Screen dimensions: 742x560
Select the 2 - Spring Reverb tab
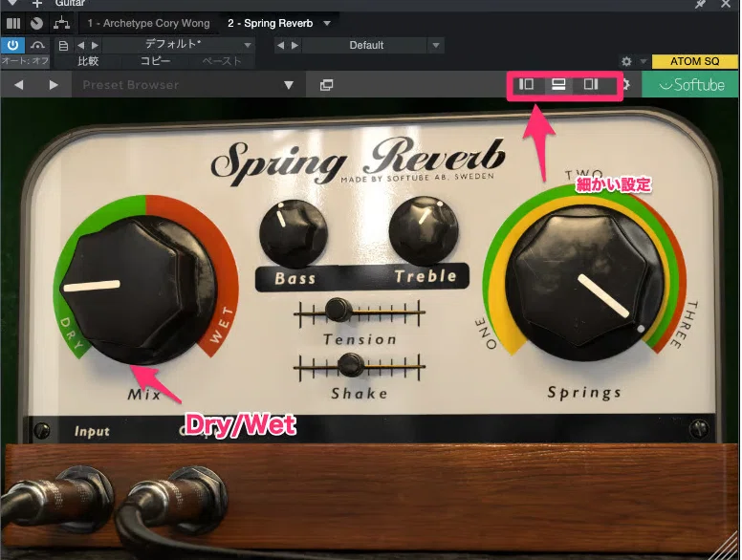click(271, 23)
